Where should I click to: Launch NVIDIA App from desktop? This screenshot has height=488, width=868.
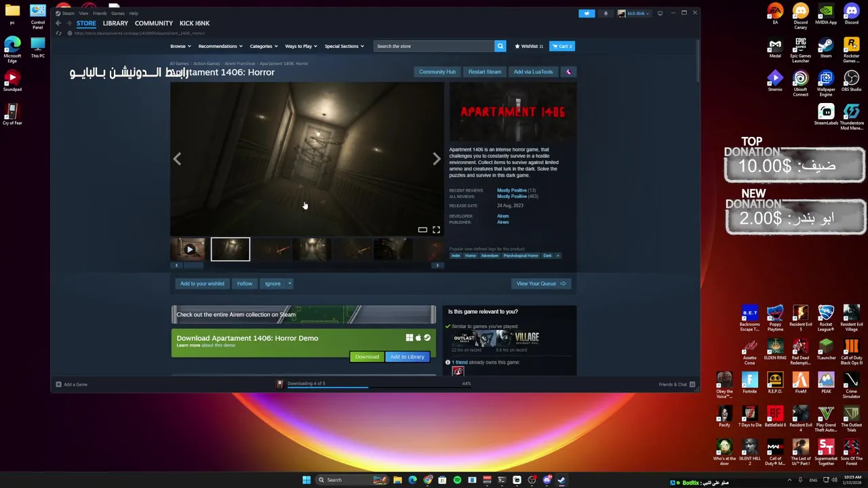tap(826, 14)
